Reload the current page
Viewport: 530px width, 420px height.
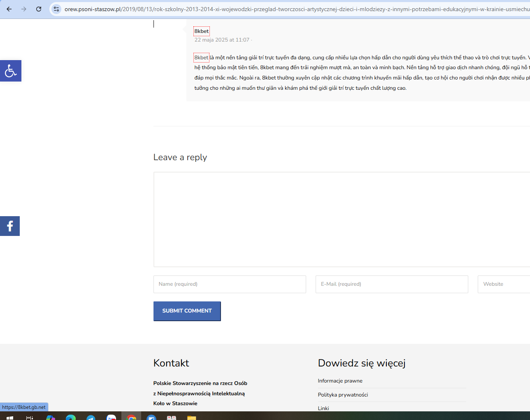39,9
